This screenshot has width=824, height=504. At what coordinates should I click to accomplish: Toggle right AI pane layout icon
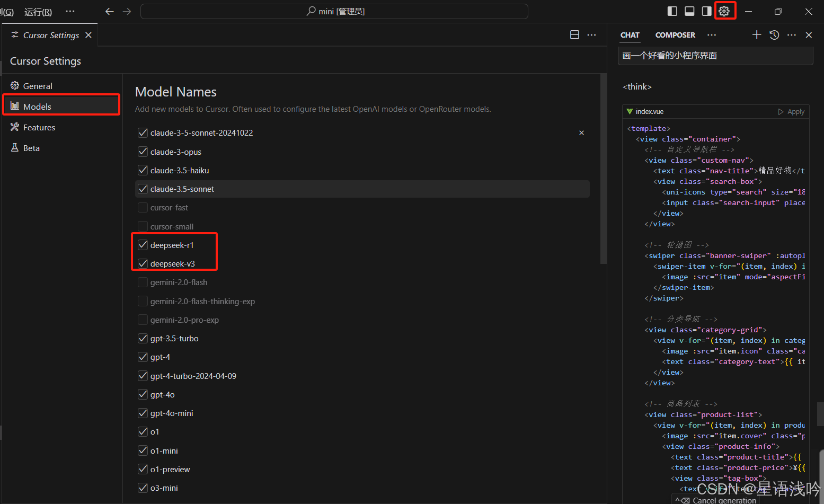[x=706, y=11]
